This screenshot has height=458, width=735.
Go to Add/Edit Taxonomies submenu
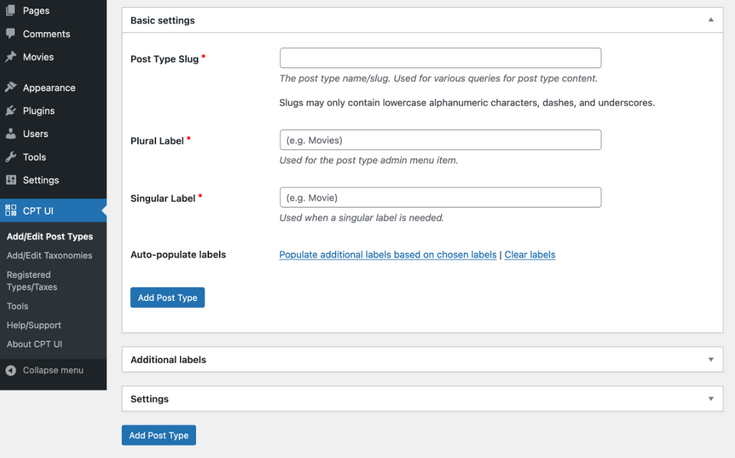click(x=49, y=255)
